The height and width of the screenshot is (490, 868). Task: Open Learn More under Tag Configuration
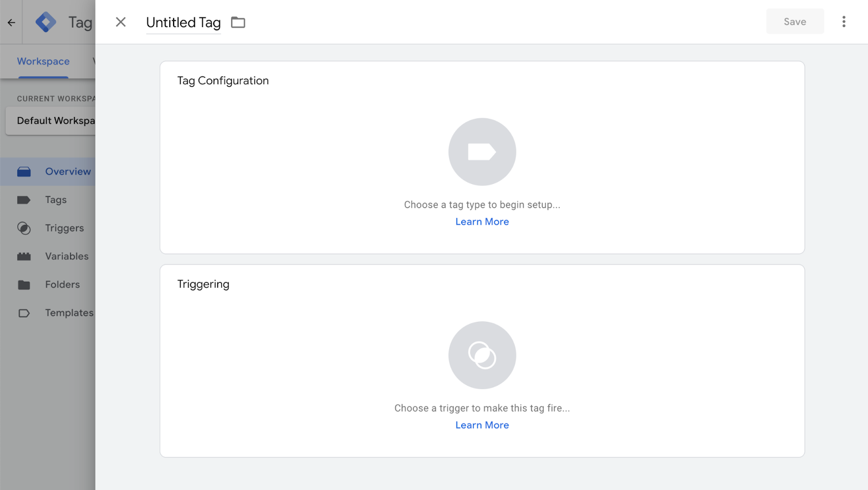482,222
